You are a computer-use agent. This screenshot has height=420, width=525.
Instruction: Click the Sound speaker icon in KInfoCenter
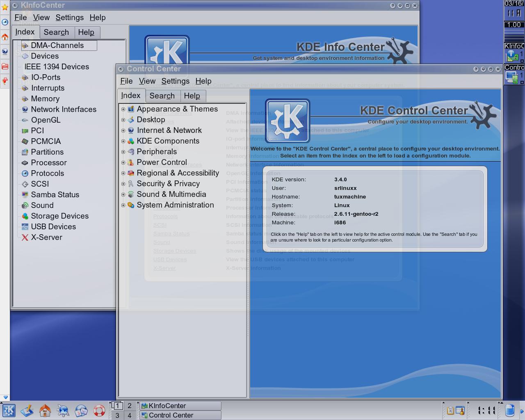click(x=25, y=205)
